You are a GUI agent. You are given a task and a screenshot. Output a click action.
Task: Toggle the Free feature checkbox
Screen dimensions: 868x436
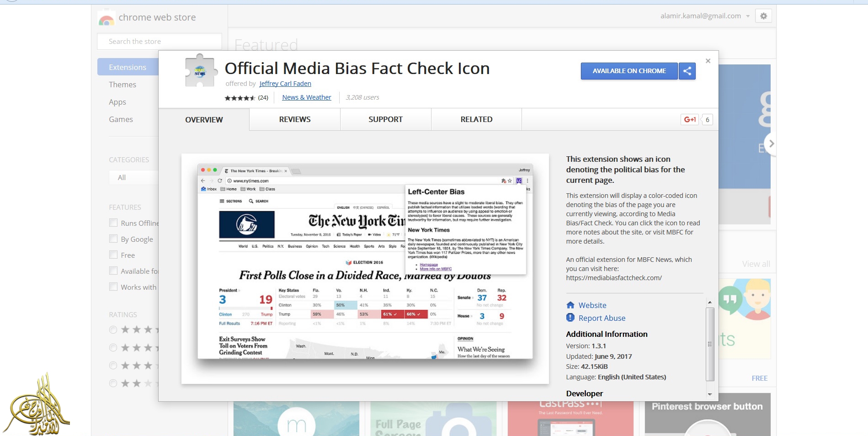[113, 255]
